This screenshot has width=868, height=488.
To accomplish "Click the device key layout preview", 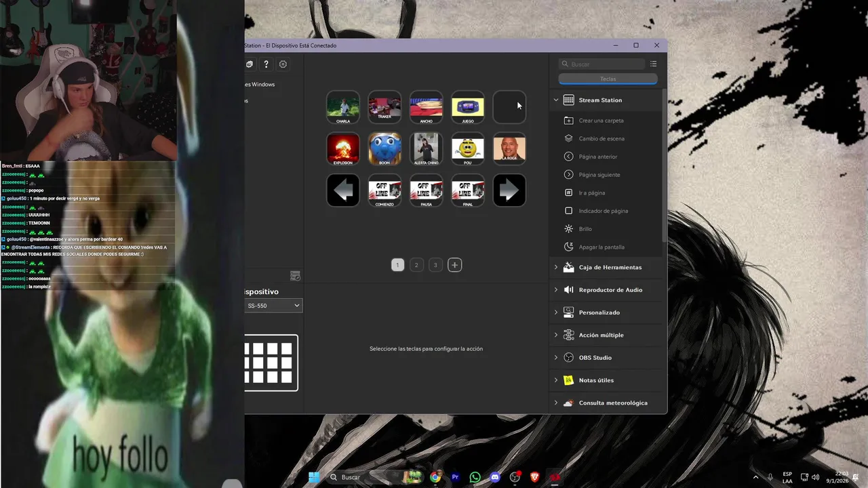I will point(271,363).
